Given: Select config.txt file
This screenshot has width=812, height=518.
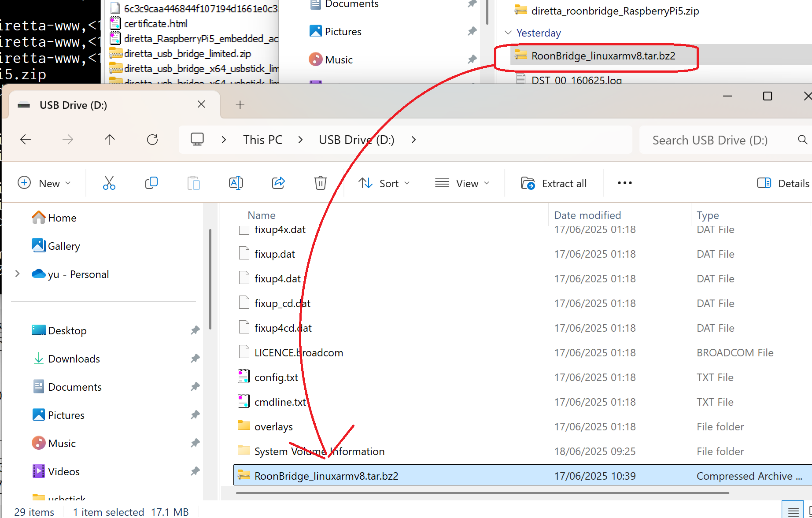Looking at the screenshot, I should [x=276, y=377].
